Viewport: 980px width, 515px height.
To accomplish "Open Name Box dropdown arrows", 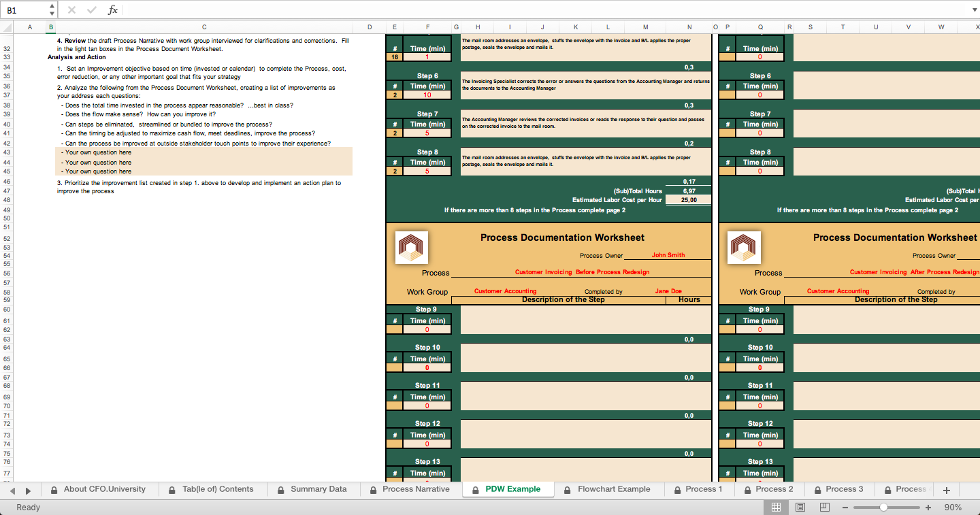I will coord(52,10).
